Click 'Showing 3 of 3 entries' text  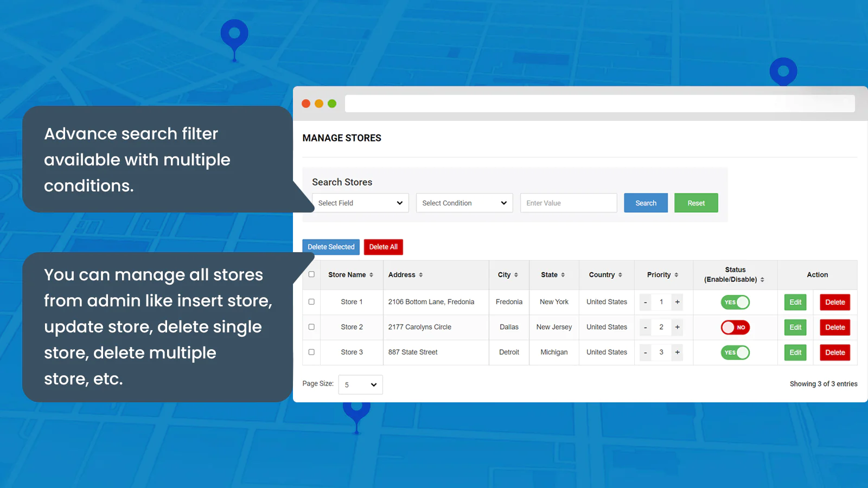(x=824, y=384)
